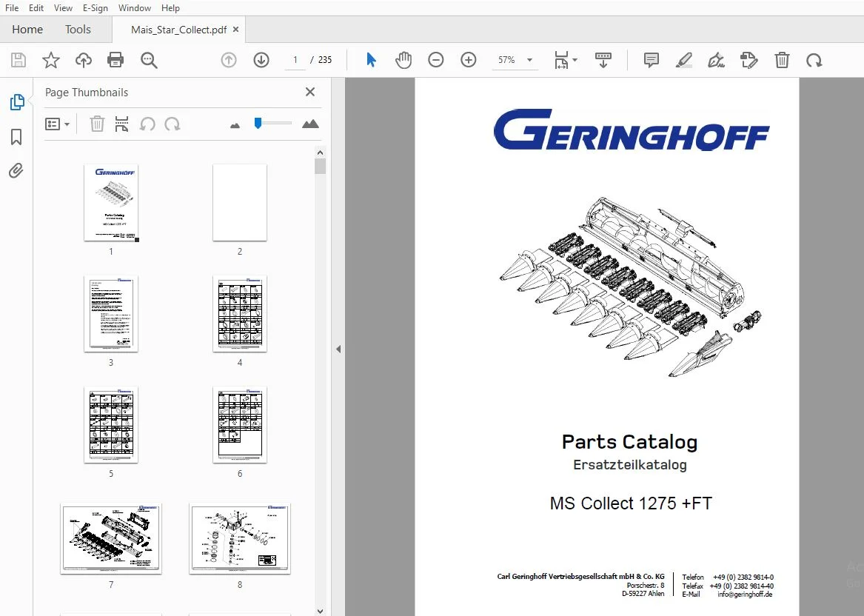Print the document
The height and width of the screenshot is (616, 864).
[x=115, y=59]
